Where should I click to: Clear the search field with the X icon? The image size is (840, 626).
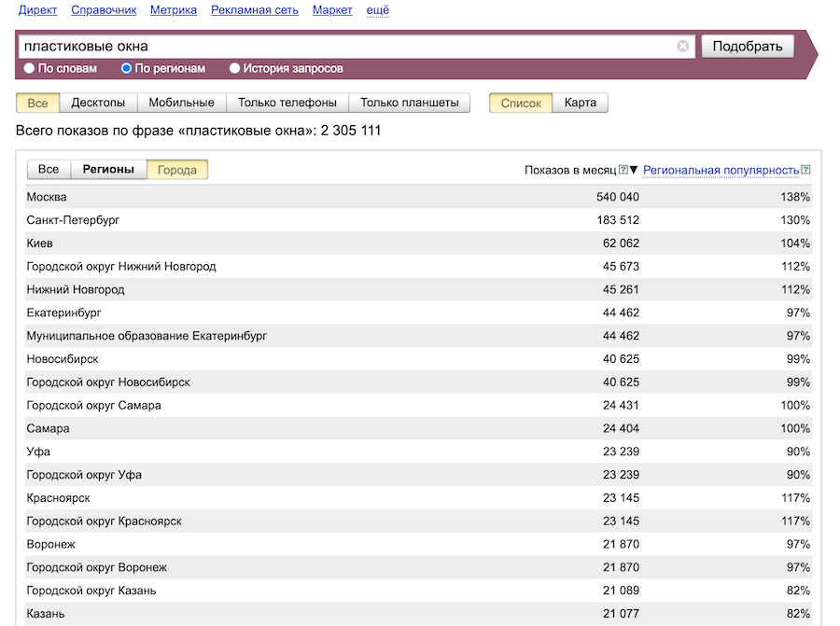[x=682, y=46]
